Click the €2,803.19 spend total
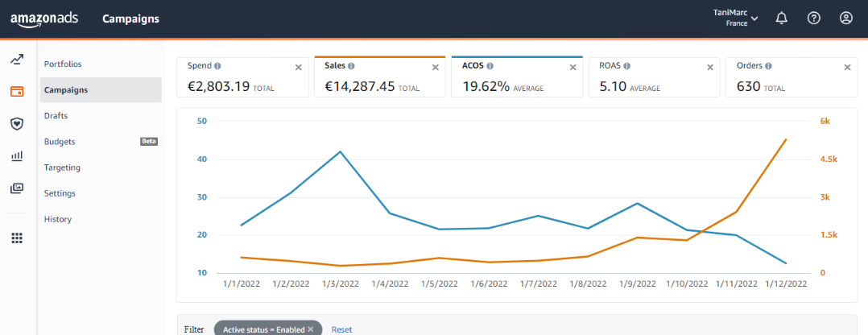 click(x=217, y=87)
